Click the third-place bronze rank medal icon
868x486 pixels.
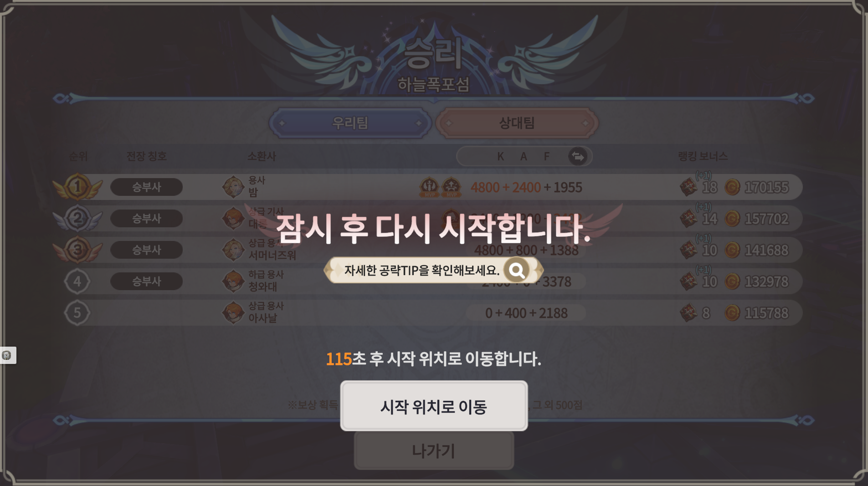tap(77, 250)
